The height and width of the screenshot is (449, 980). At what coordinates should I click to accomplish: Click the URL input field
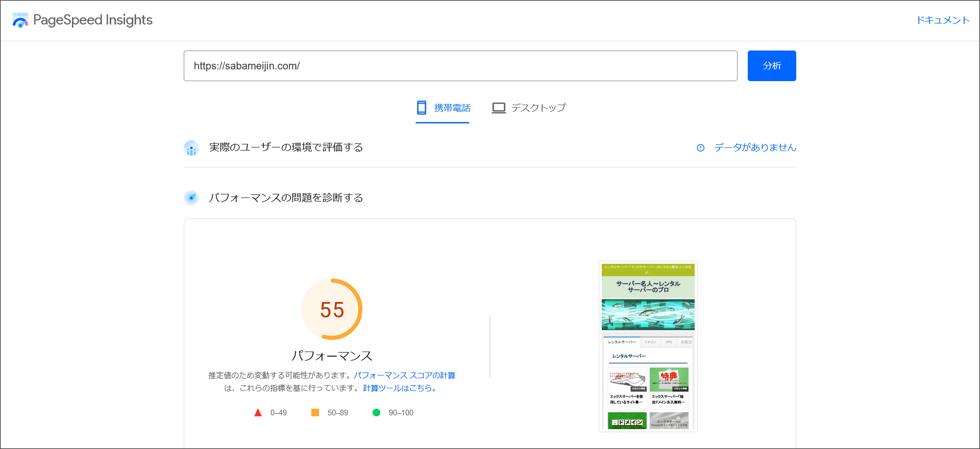coord(460,66)
